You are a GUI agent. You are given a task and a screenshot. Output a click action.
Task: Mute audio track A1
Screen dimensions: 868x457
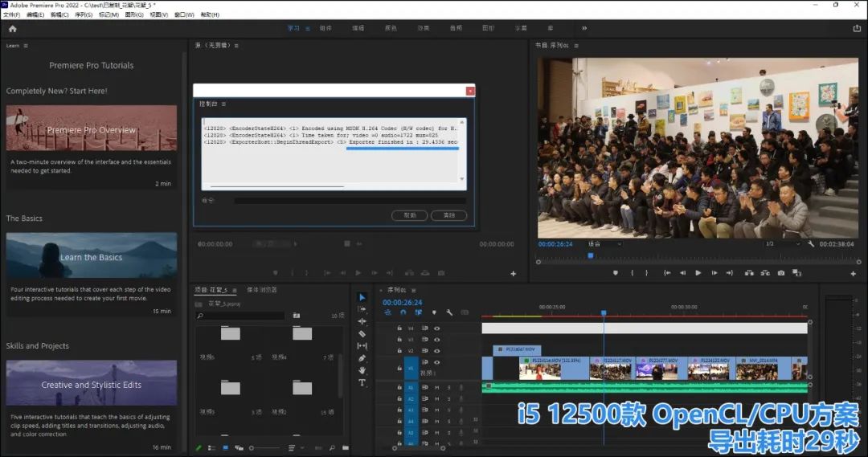tap(437, 387)
